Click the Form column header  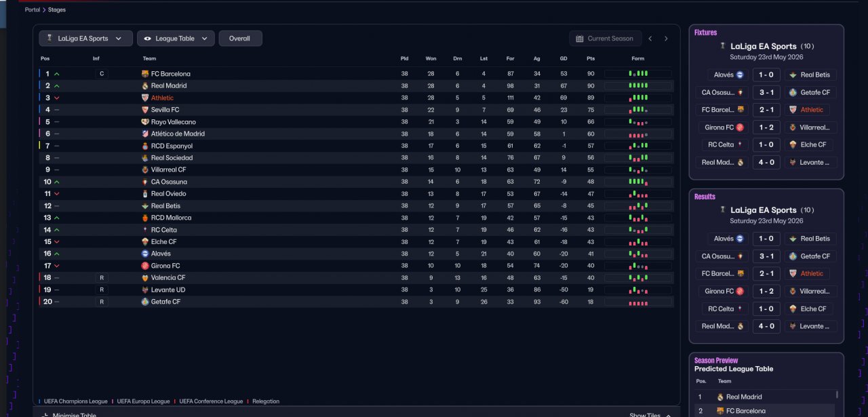click(638, 58)
